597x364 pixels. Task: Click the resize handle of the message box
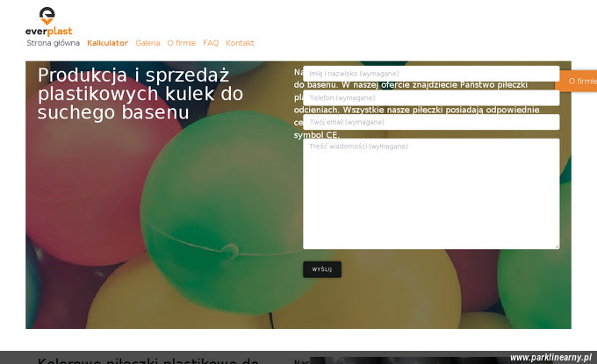(x=557, y=246)
